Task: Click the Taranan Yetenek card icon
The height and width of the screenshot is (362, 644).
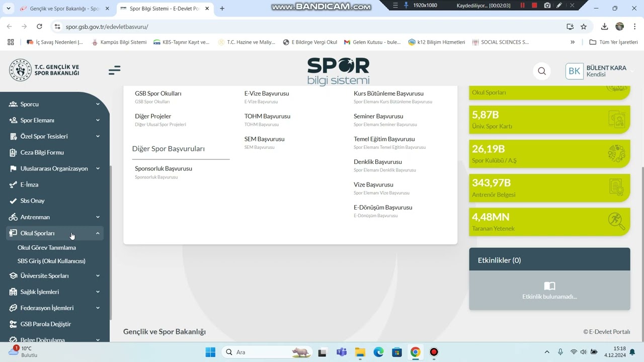Action: tap(616, 221)
